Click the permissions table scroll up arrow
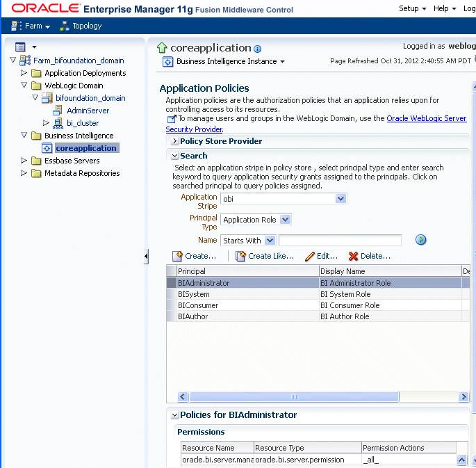 [461, 460]
